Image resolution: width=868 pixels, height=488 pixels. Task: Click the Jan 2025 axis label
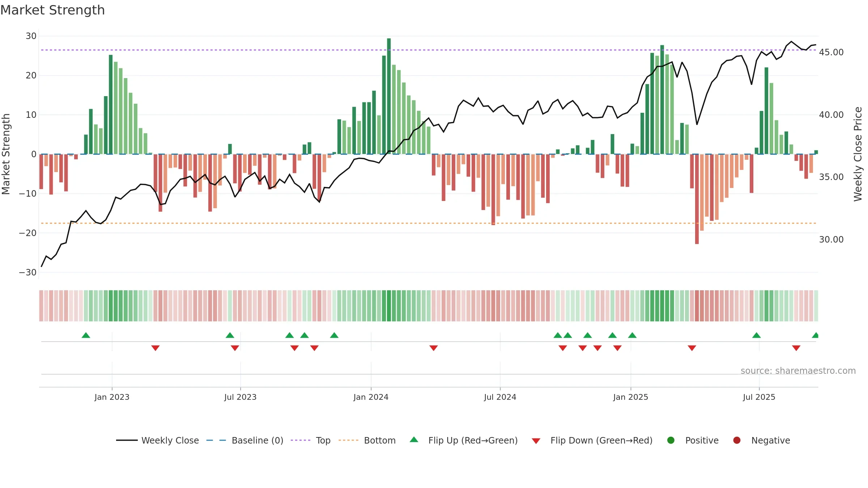click(631, 397)
